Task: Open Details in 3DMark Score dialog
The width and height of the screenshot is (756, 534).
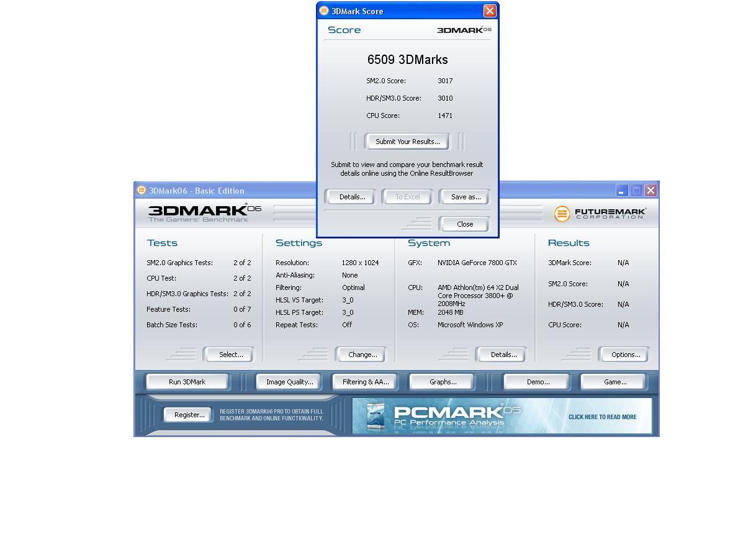Action: coord(351,197)
